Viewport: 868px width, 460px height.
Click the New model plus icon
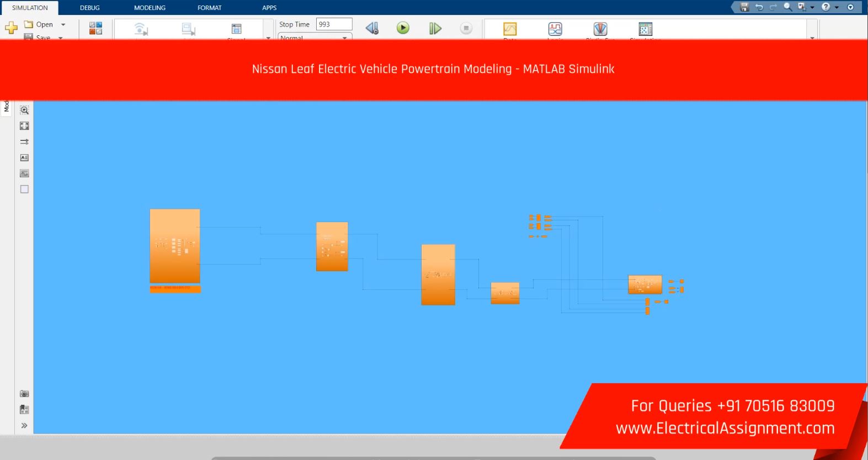[x=11, y=28]
